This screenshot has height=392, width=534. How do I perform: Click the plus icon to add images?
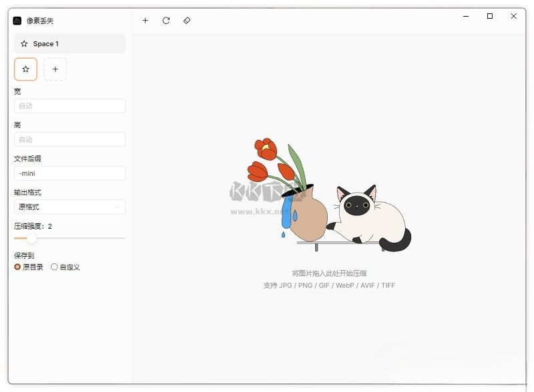click(x=145, y=21)
